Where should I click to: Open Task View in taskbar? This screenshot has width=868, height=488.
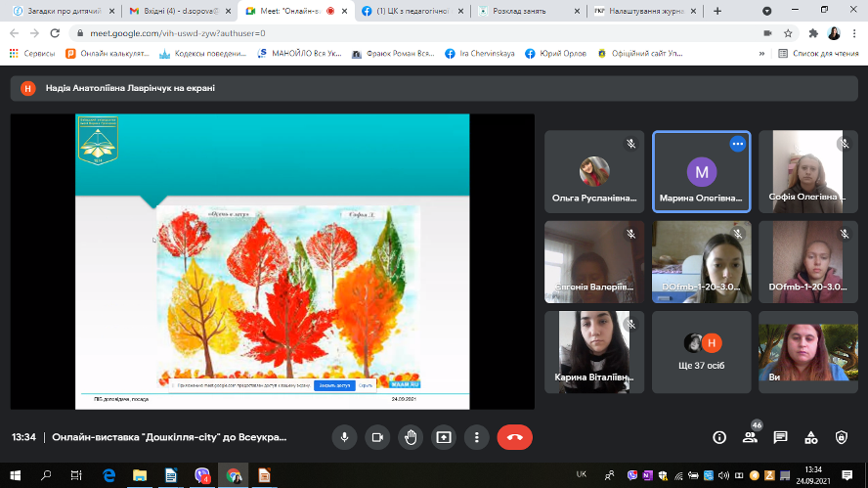tap(76, 475)
